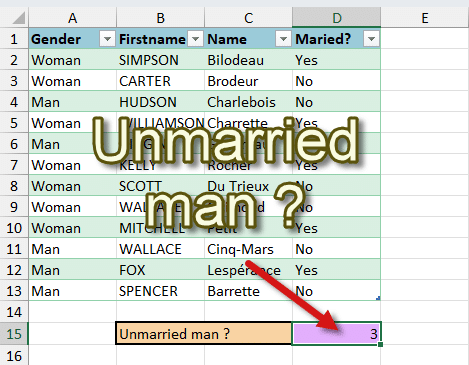Open the Maried? column filter dropdown
The image size is (469, 365).
tap(371, 39)
